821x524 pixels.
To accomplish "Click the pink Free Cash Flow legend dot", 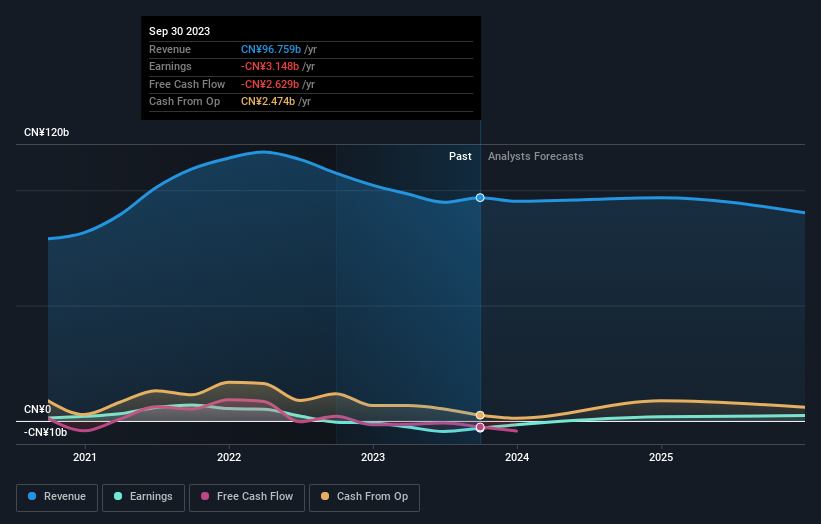I will pos(205,496).
